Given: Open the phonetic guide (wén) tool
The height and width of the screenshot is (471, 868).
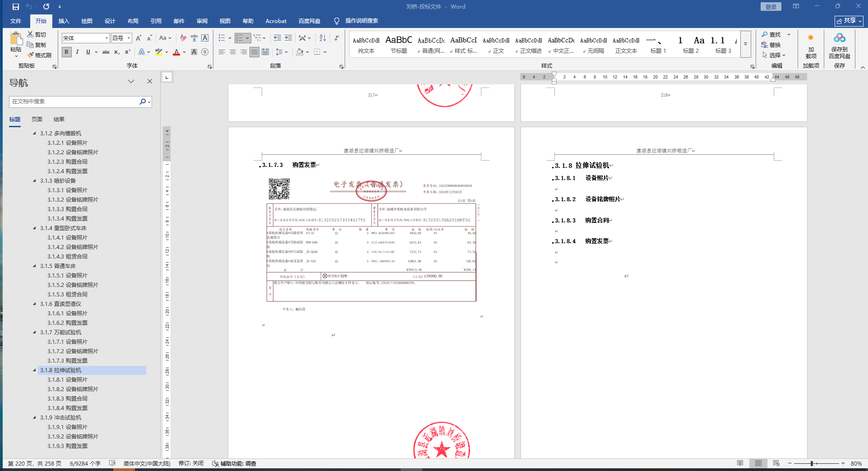Looking at the screenshot, I should tap(194, 38).
